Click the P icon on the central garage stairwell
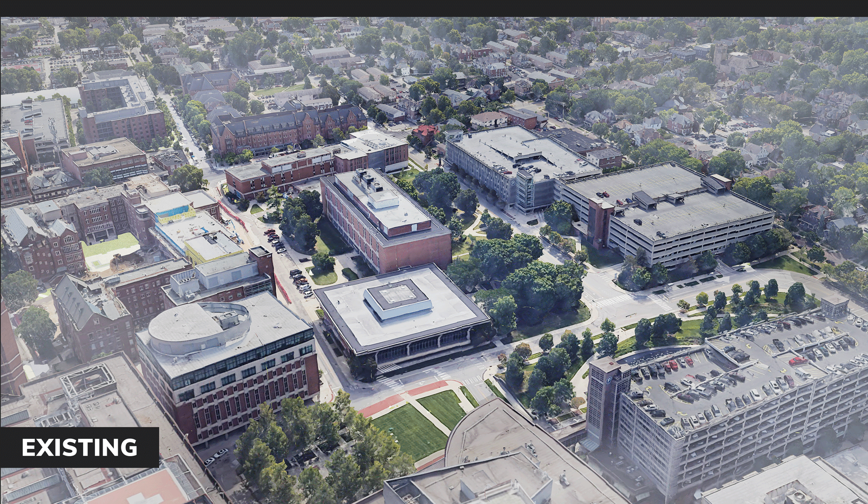 pyautogui.click(x=513, y=183)
